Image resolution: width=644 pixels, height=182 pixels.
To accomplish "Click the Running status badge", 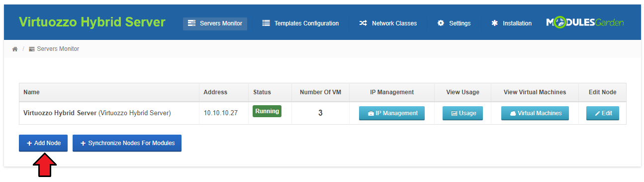I will (267, 111).
